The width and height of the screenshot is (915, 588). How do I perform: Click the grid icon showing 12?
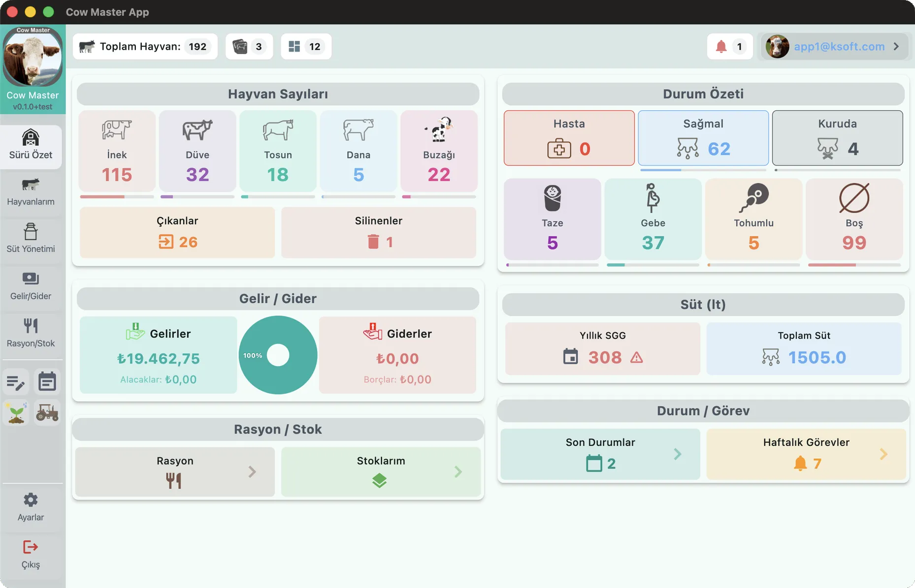click(294, 47)
